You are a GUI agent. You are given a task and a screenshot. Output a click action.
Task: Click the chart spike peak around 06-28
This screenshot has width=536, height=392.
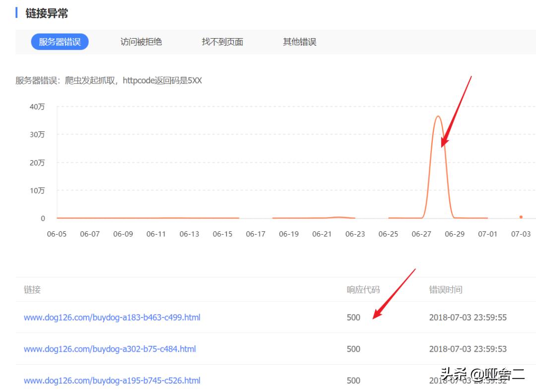point(439,117)
